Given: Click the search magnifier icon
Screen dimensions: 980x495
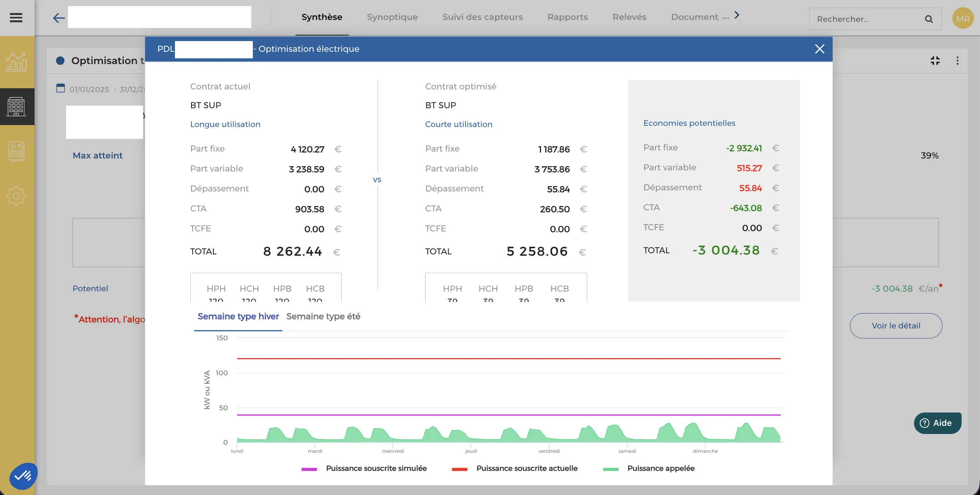Looking at the screenshot, I should (929, 19).
